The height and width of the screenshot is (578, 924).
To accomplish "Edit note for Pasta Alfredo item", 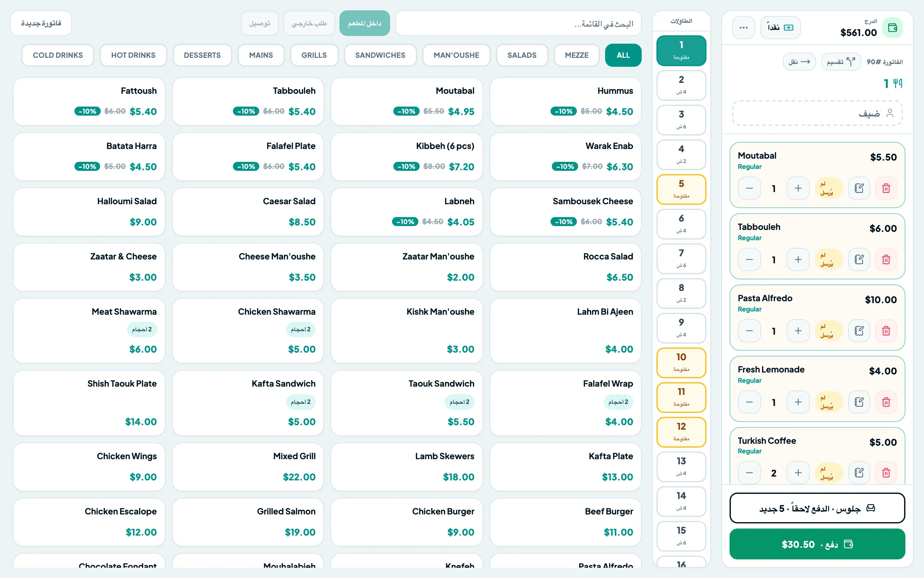I will point(859,331).
